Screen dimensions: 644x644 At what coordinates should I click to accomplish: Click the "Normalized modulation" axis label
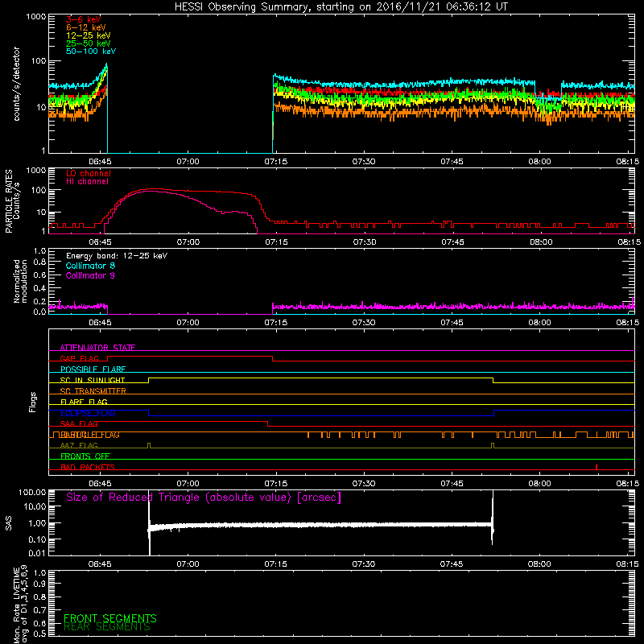point(20,281)
